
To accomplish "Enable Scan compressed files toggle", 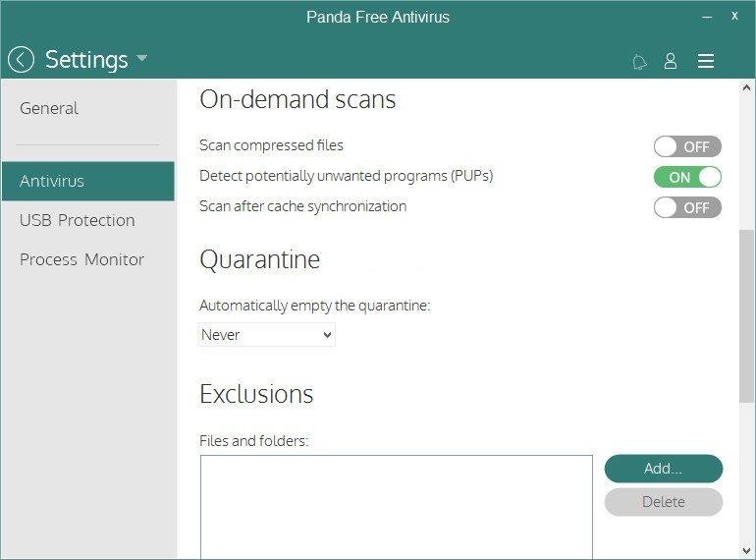I will point(687,146).
